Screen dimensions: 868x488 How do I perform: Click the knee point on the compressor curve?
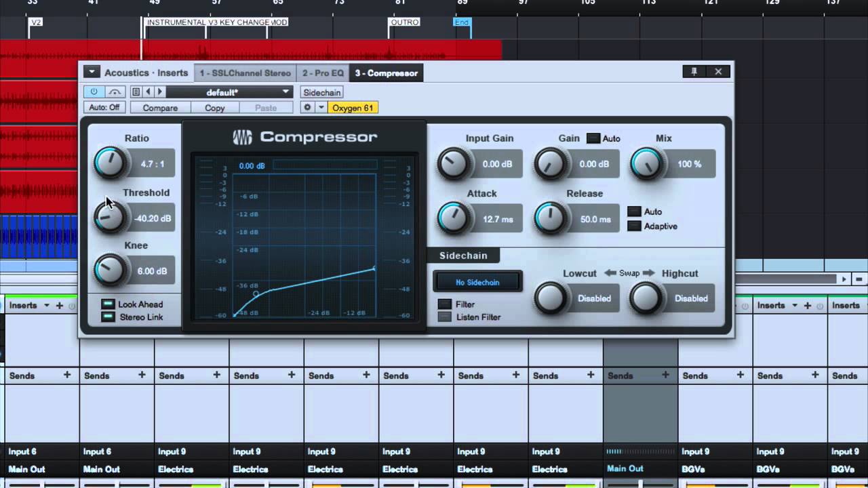[256, 294]
